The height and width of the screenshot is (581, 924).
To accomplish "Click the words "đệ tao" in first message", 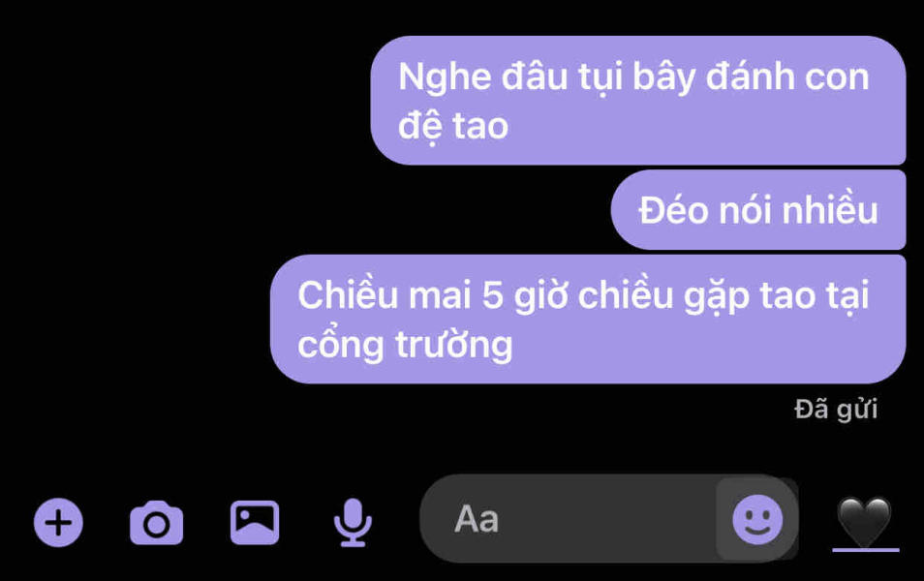I will [x=453, y=126].
